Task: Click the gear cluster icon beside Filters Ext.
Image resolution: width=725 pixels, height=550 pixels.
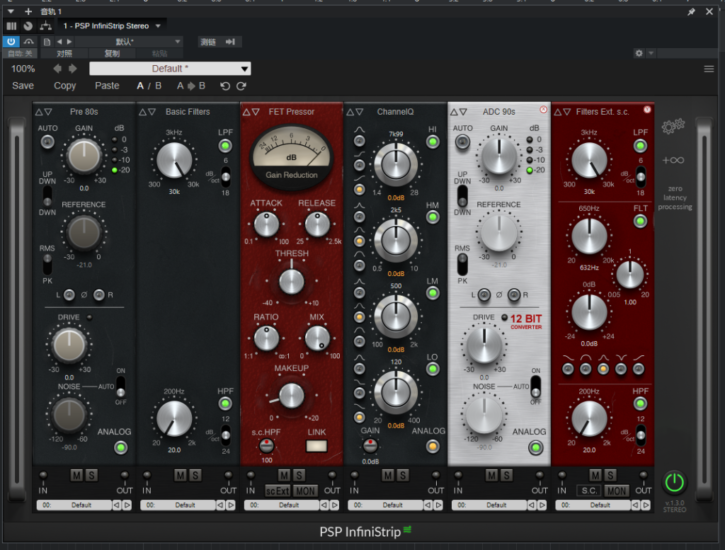Action: click(x=674, y=126)
